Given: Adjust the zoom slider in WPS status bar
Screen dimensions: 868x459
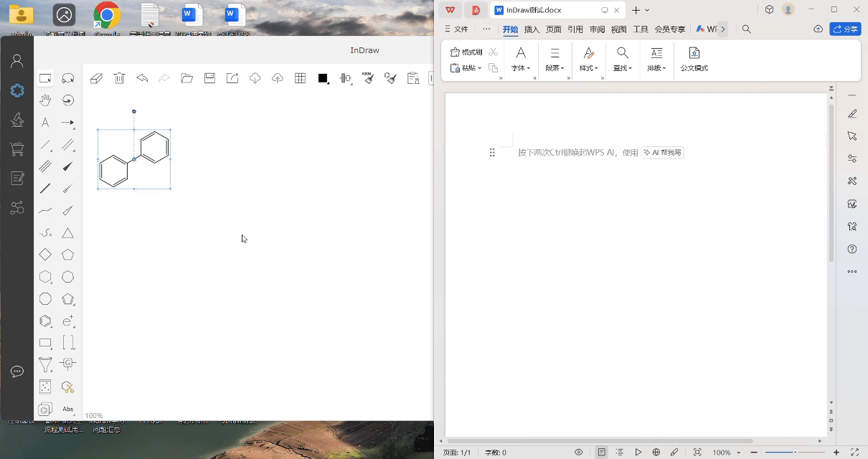Looking at the screenshot, I should tap(795, 453).
